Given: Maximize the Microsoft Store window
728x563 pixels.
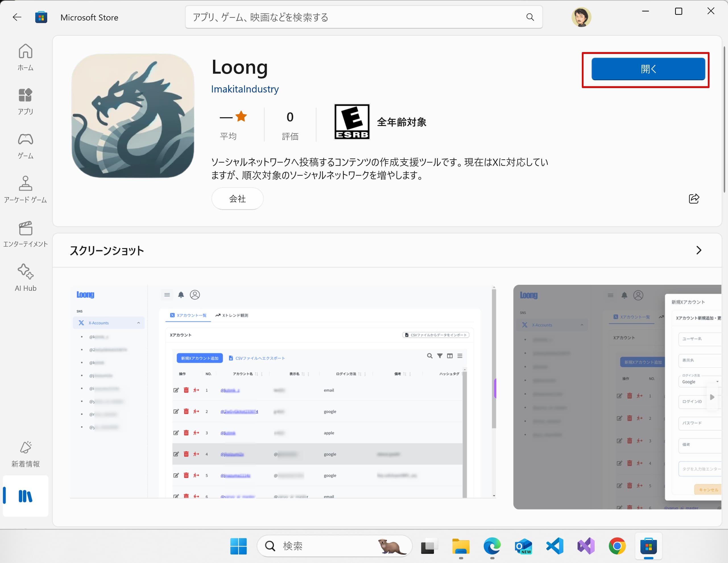Looking at the screenshot, I should click(x=678, y=11).
